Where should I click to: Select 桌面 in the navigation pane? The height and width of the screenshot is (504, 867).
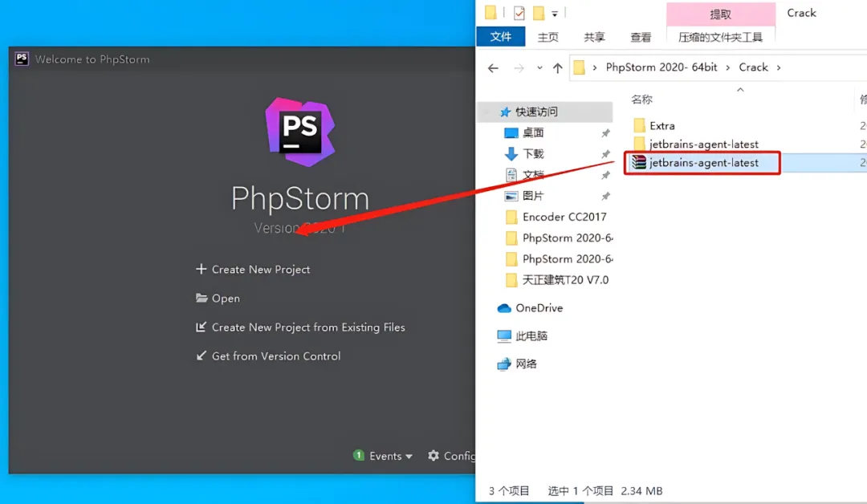point(533,132)
